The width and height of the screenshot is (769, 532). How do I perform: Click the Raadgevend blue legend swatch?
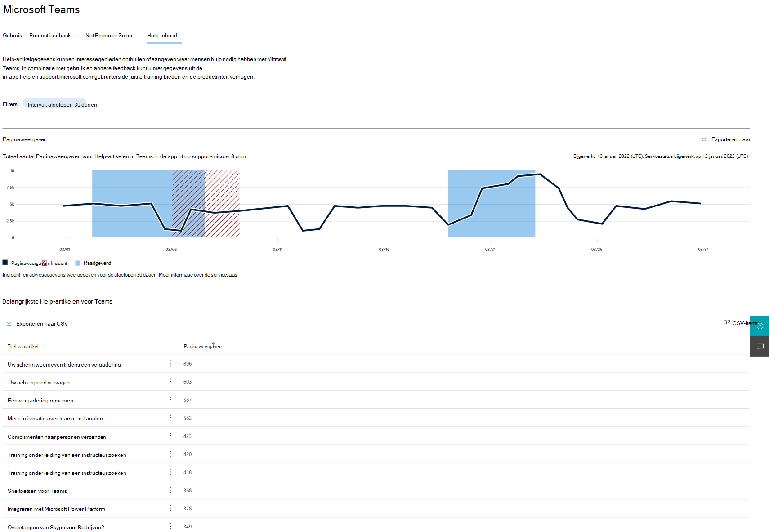[x=78, y=263]
